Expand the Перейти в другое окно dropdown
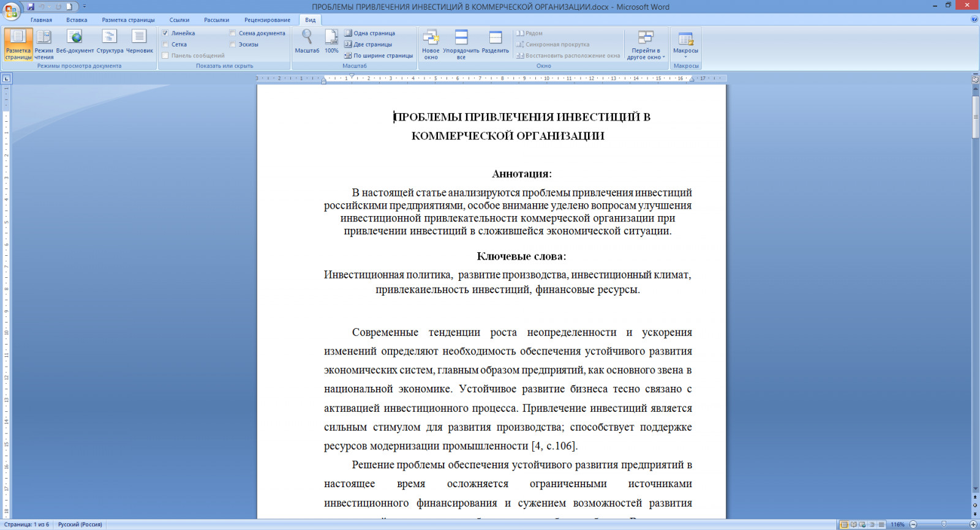 pos(646,44)
